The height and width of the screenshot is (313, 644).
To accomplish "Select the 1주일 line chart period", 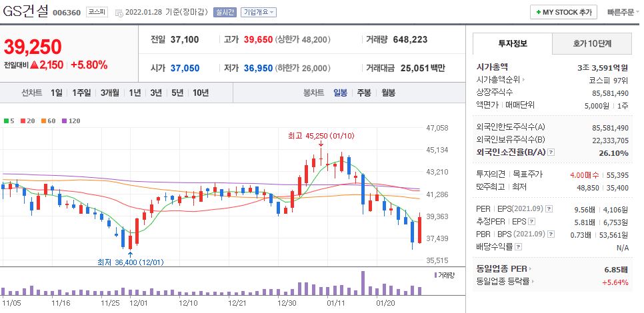I will [x=81, y=93].
